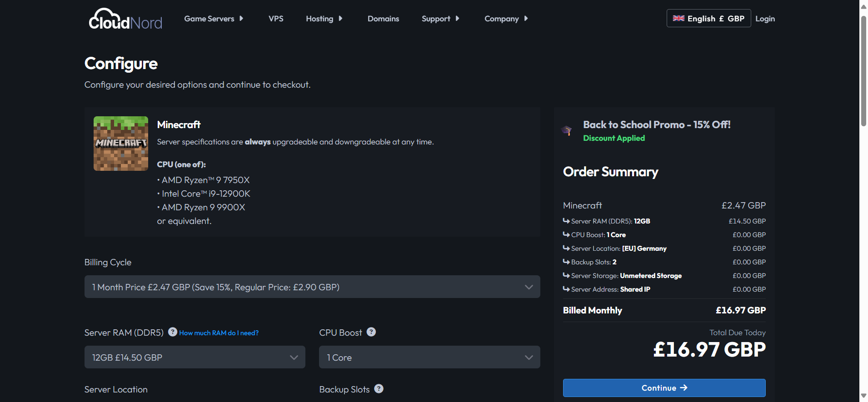Click the UK flag icon
This screenshot has height=402, width=868.
coord(678,18)
